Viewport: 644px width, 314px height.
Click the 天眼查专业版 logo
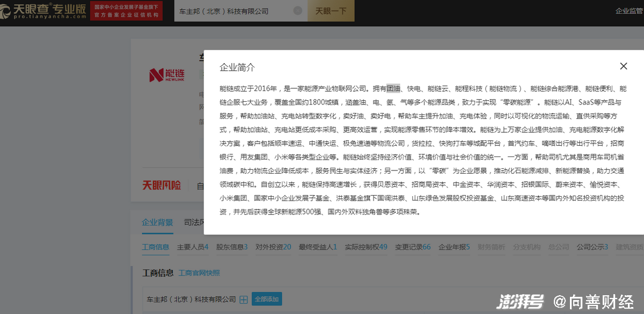coord(43,11)
